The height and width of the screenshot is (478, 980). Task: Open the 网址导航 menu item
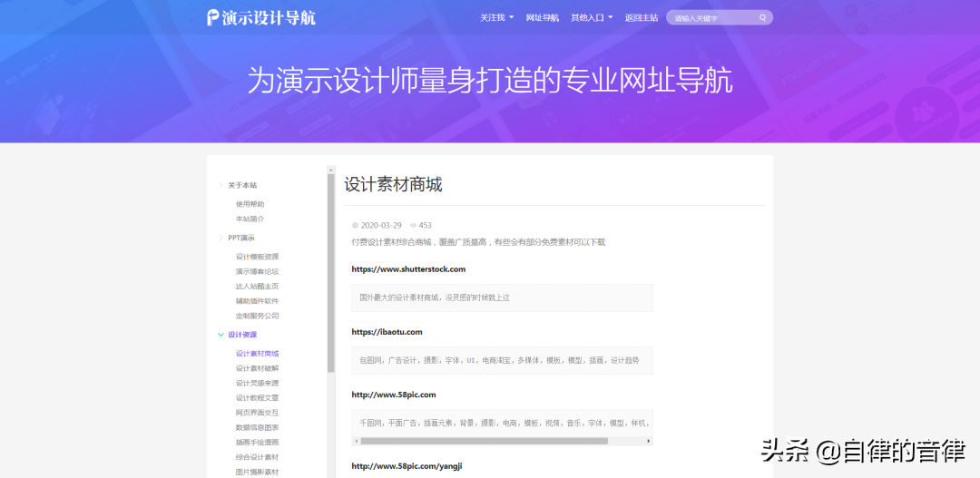[543, 17]
